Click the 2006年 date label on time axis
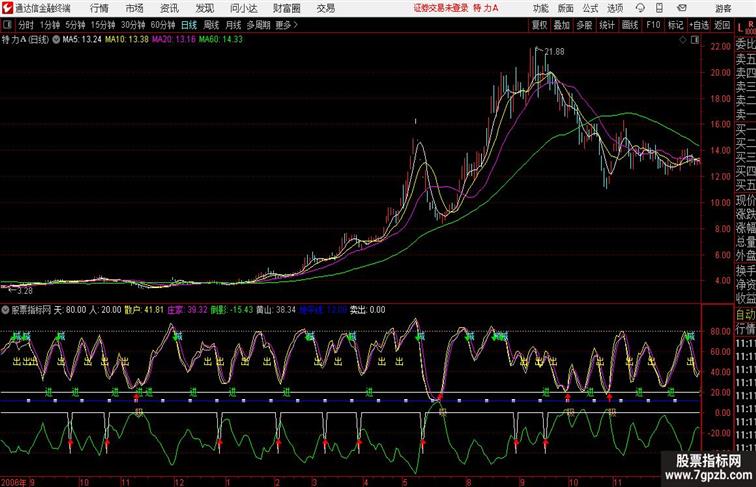Image resolution: width=756 pixels, height=487 pixels. [x=14, y=482]
